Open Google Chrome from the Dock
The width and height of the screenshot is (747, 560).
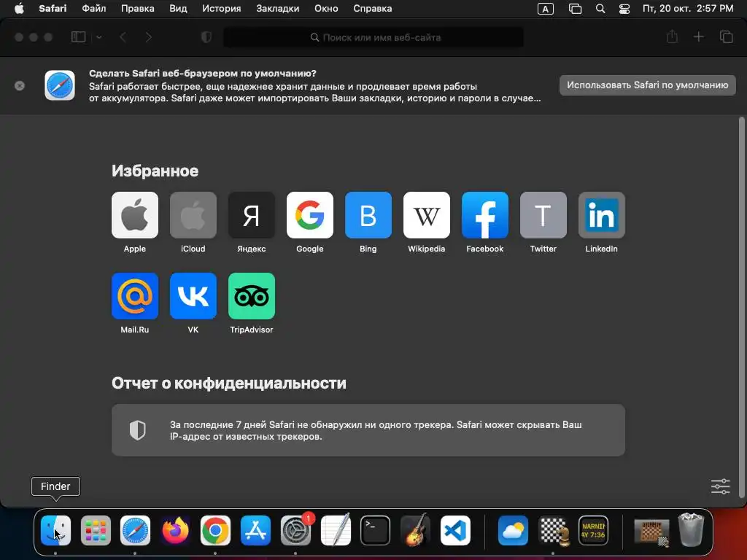tap(215, 530)
